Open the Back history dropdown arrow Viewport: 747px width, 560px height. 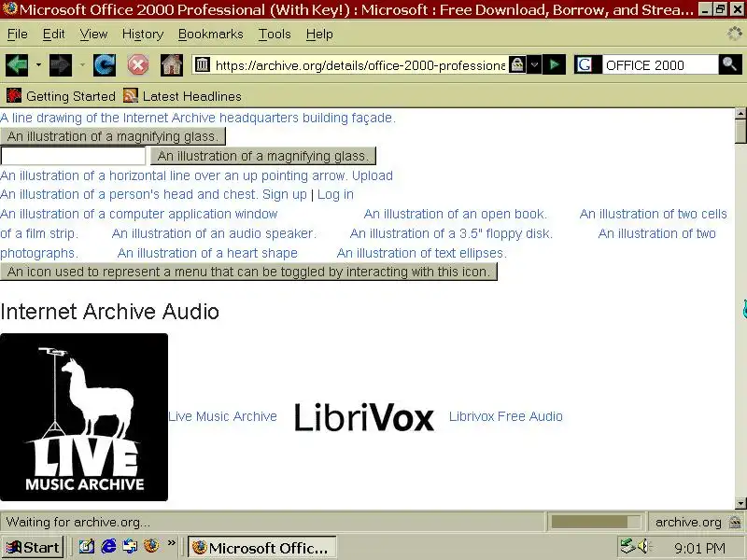tap(38, 64)
